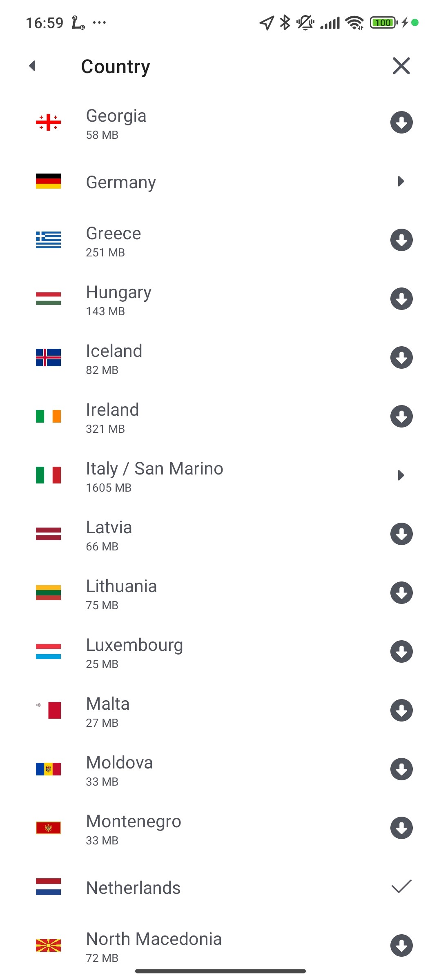Tap the Montenegro country name

tap(134, 822)
